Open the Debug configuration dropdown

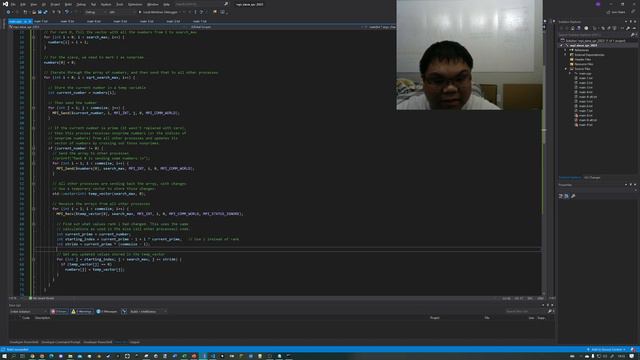click(x=95, y=12)
